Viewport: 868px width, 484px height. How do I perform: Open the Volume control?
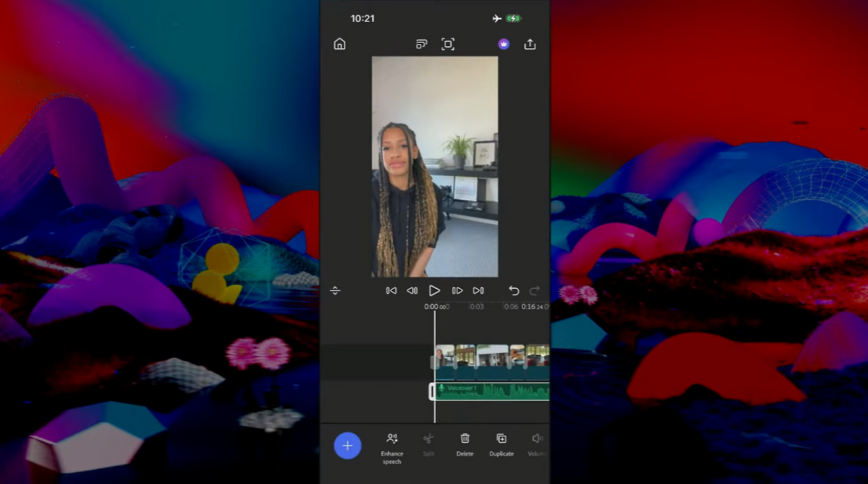(x=537, y=445)
